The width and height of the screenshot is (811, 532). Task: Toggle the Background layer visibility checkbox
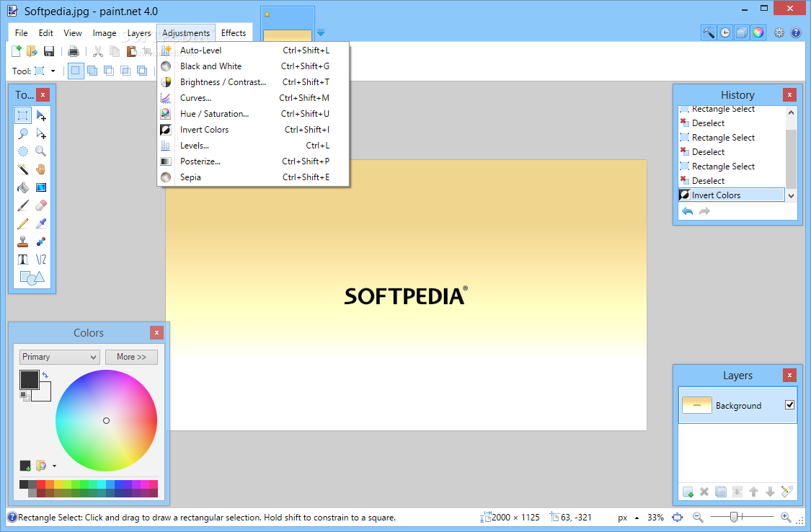click(x=789, y=405)
